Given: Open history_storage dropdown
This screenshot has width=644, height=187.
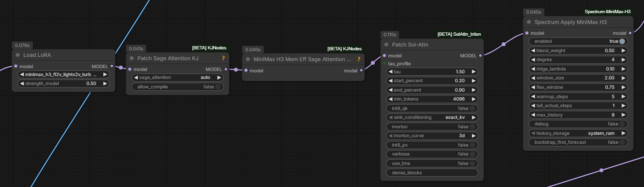Looking at the screenshot, I should point(579,133).
